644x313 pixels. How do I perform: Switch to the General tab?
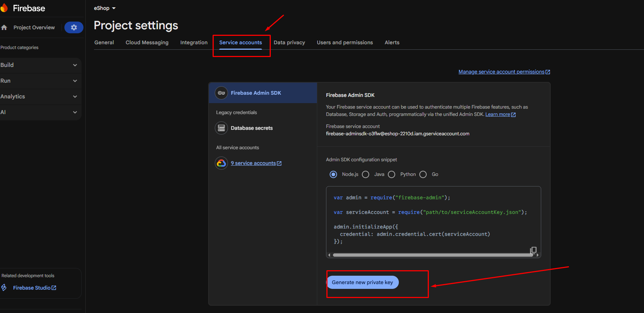click(x=104, y=42)
